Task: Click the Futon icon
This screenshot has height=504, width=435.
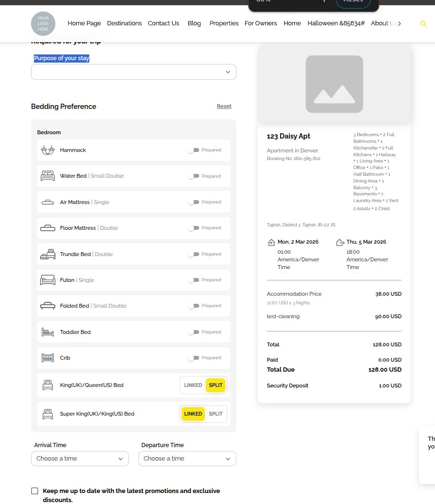Action: tap(48, 280)
